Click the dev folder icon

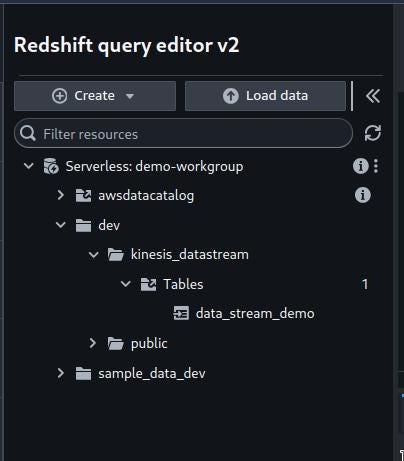(x=83, y=225)
